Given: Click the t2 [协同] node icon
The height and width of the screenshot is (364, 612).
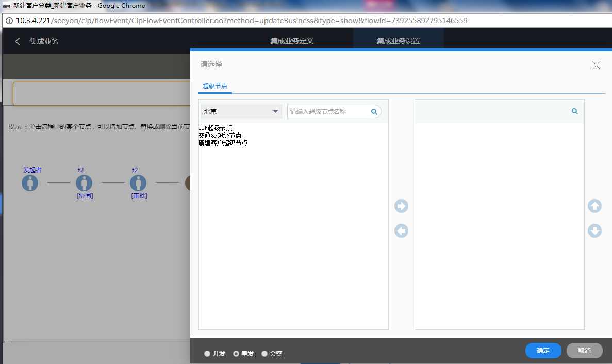Looking at the screenshot, I should tap(84, 183).
